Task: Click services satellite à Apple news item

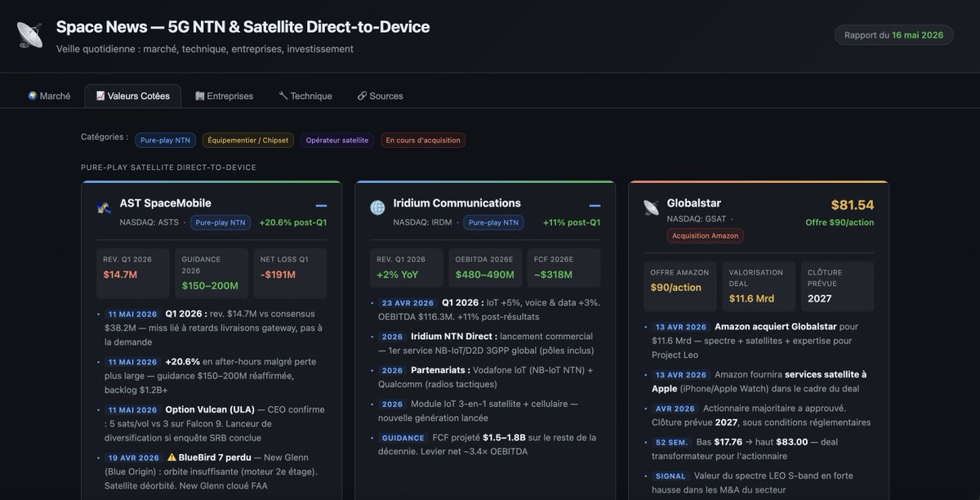Action: 761,382
